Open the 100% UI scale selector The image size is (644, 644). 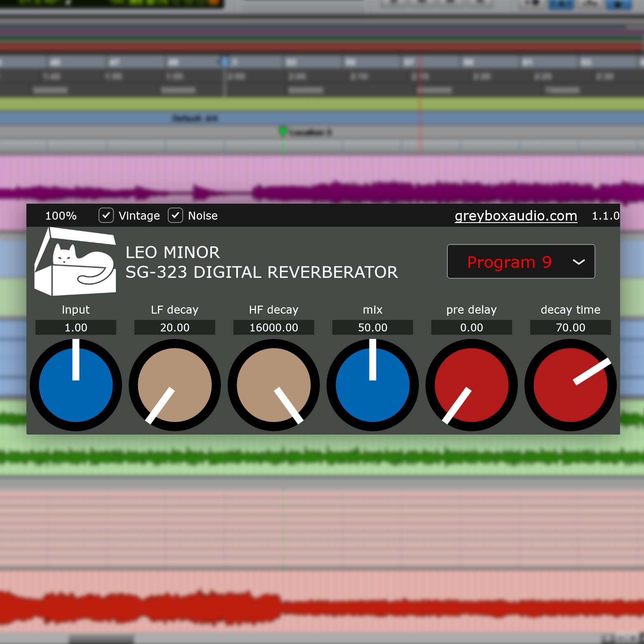pos(61,216)
